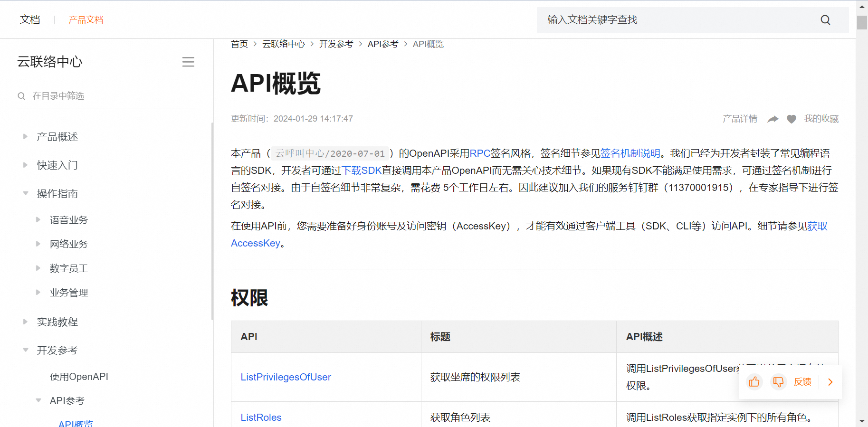The height and width of the screenshot is (427, 868).
Task: Go to API参考 breadcrumb
Action: coord(383,44)
